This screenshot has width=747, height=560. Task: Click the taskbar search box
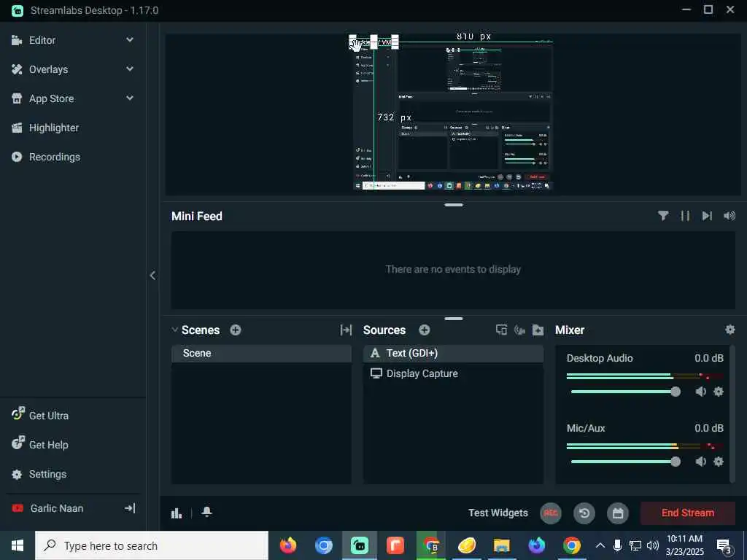click(152, 545)
